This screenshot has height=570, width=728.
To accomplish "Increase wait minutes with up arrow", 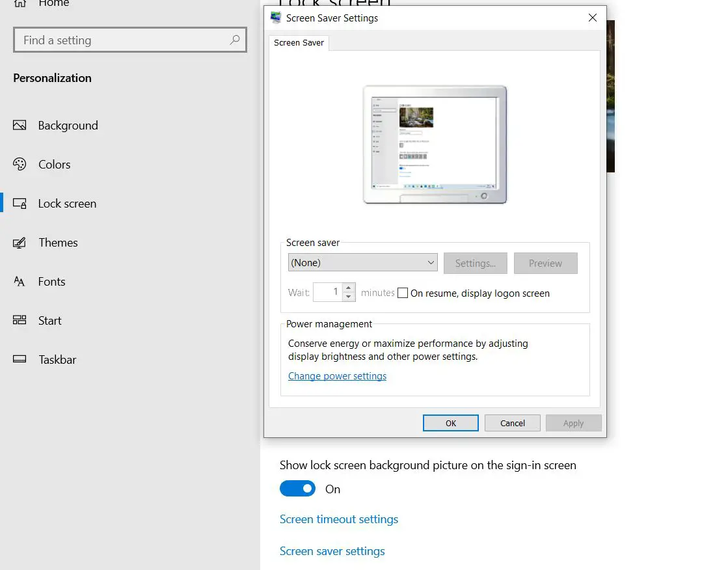I will [349, 288].
